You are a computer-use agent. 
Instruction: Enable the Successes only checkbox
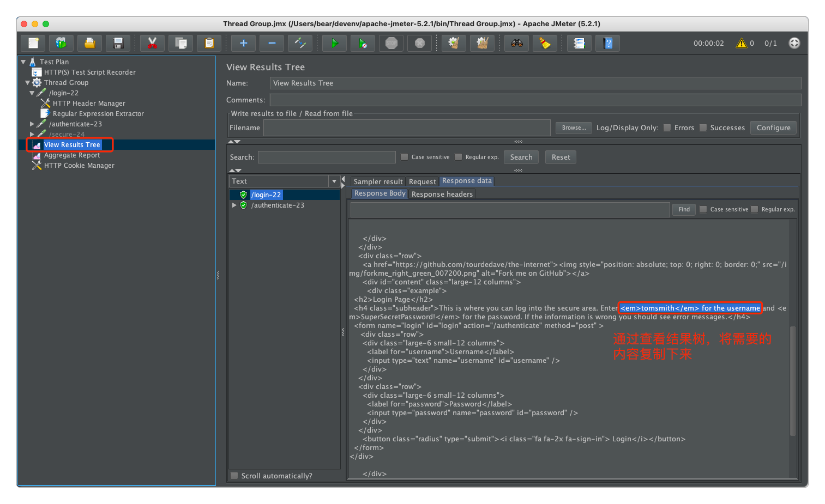pyautogui.click(x=703, y=127)
